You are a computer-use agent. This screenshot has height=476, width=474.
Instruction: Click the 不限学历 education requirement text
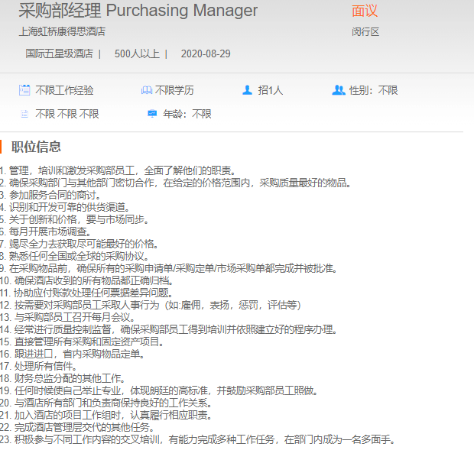point(174,90)
